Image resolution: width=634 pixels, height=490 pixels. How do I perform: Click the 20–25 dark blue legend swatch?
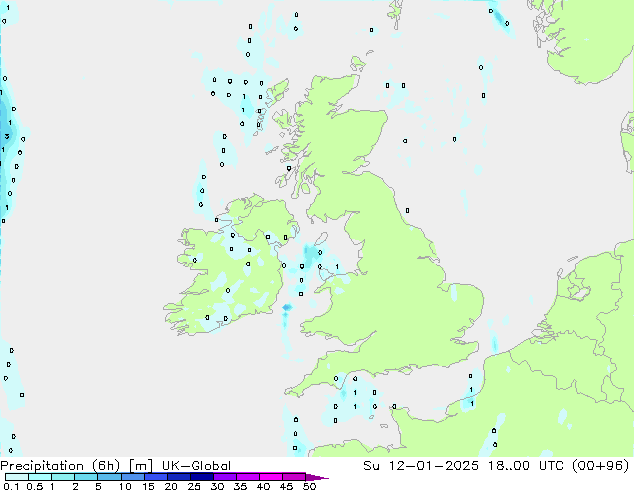[178, 477]
